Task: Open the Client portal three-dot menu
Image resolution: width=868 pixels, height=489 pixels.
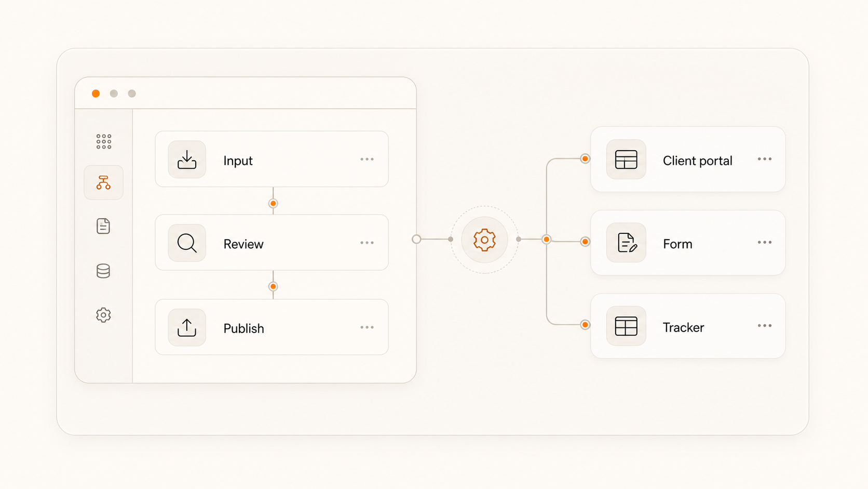Action: coord(765,159)
